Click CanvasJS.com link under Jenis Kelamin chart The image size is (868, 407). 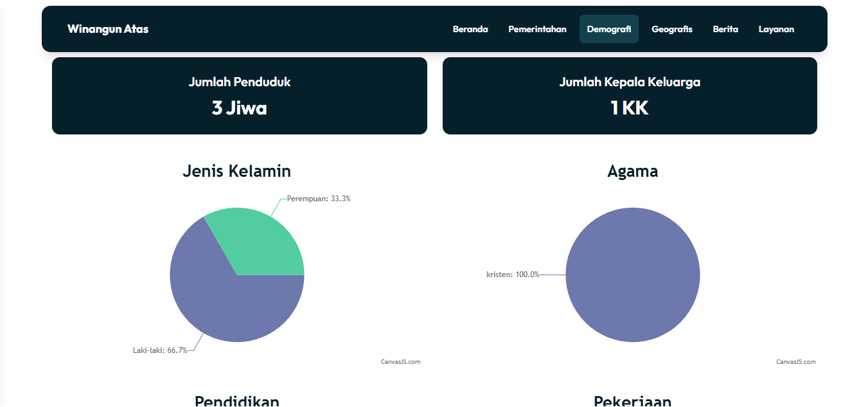point(400,362)
